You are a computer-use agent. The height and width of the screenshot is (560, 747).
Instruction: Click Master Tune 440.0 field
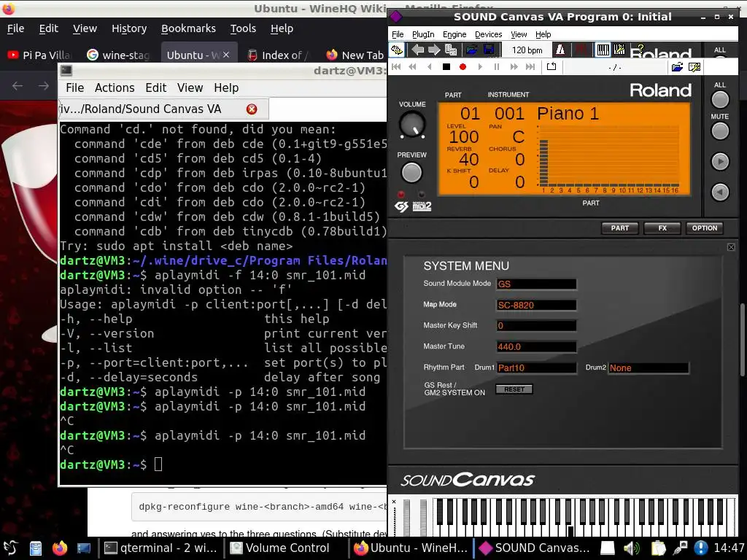tap(536, 346)
